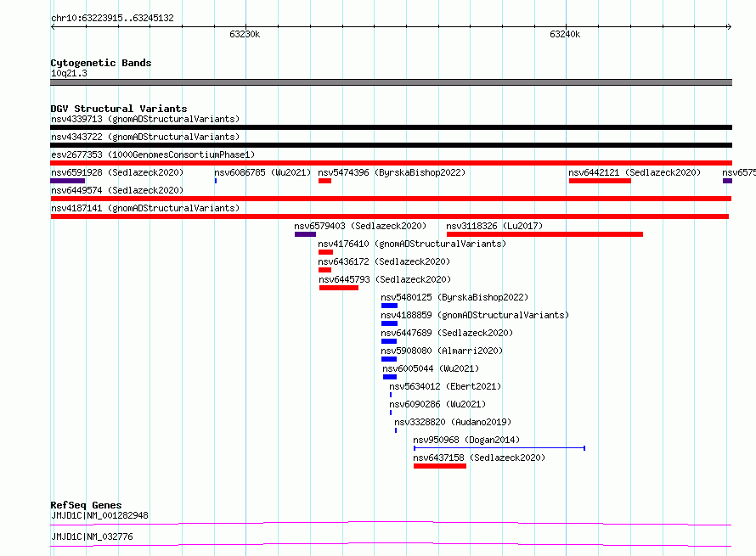Click the nsv6579403 purple variant bar
756x556 pixels.
pos(305,234)
